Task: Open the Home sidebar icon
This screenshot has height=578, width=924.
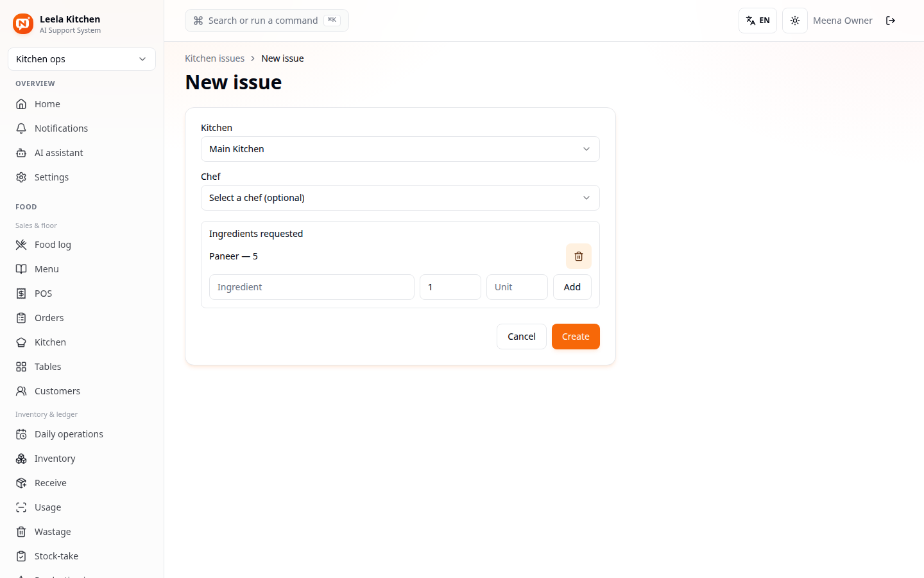Action: pyautogui.click(x=21, y=104)
